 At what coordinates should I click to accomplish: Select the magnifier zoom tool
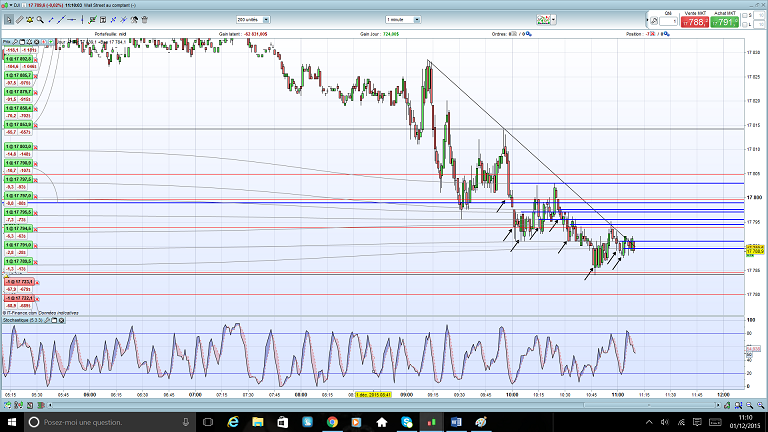pyautogui.click(x=40, y=20)
